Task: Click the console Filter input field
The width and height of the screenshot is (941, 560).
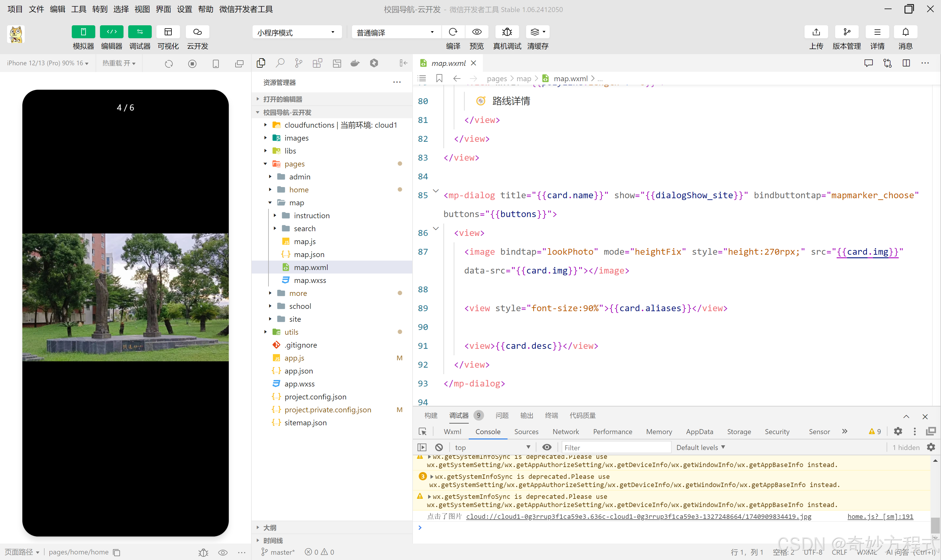Action: [x=615, y=447]
